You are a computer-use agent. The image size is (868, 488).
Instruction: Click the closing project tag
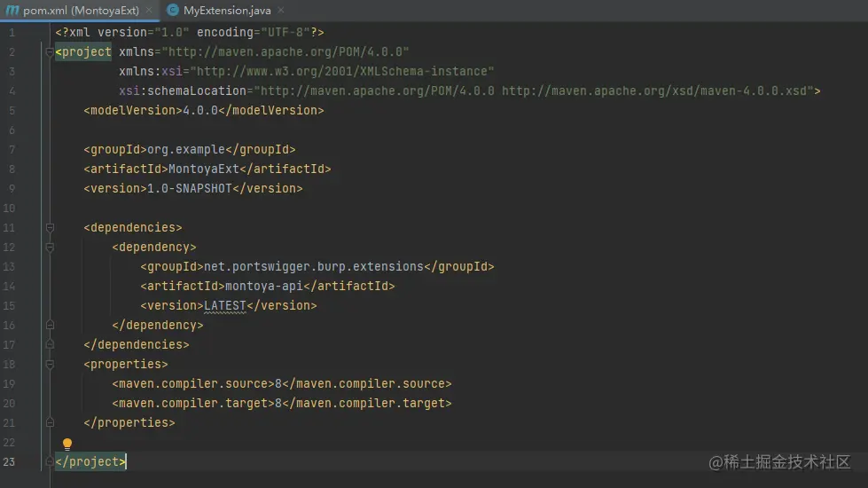coord(90,462)
